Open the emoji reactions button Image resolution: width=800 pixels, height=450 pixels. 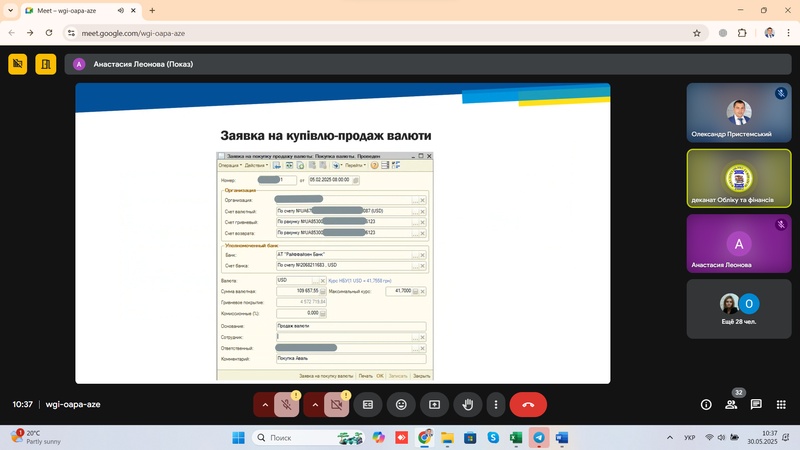coord(401,405)
